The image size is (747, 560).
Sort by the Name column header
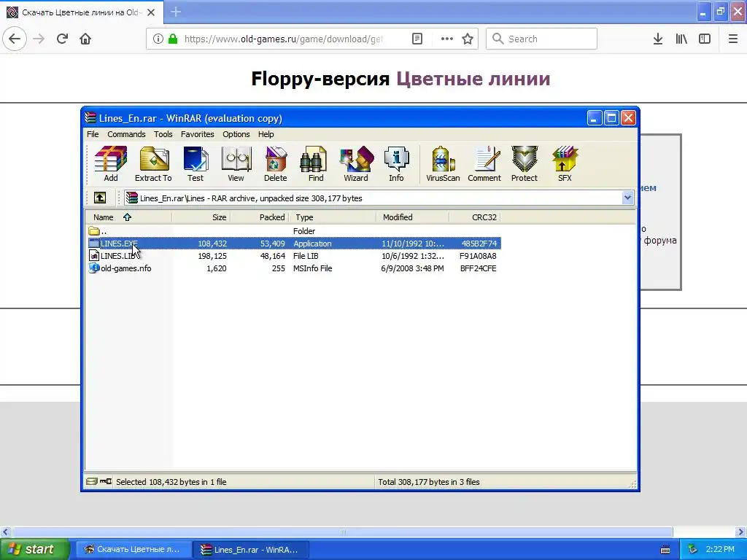[128, 217]
